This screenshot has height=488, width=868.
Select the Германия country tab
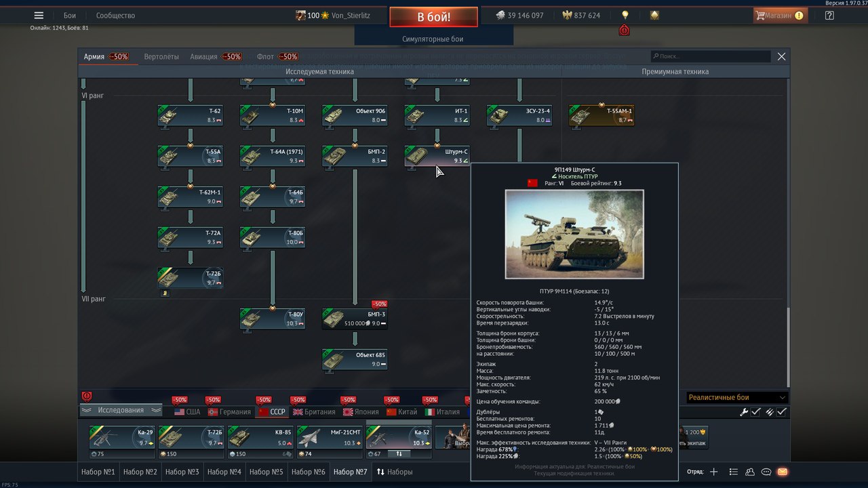click(230, 411)
